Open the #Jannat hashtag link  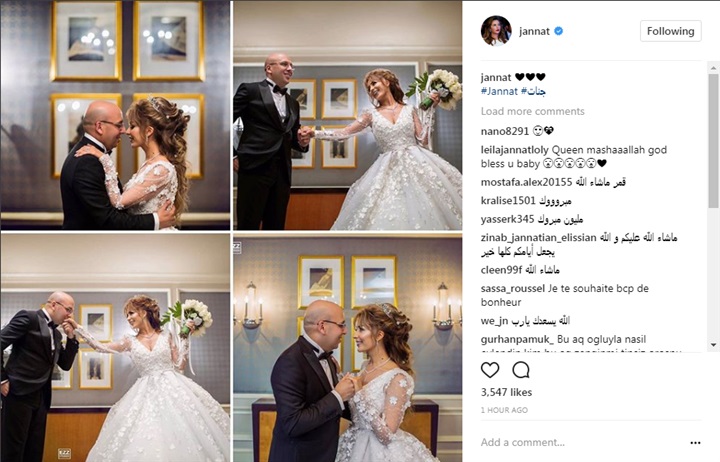499,91
